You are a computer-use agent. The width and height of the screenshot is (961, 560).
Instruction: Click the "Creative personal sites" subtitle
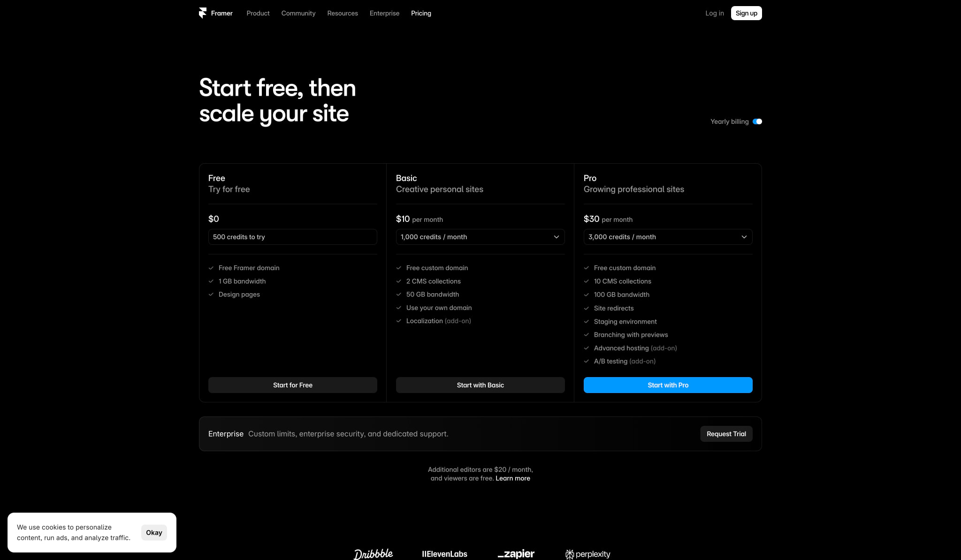coord(439,189)
